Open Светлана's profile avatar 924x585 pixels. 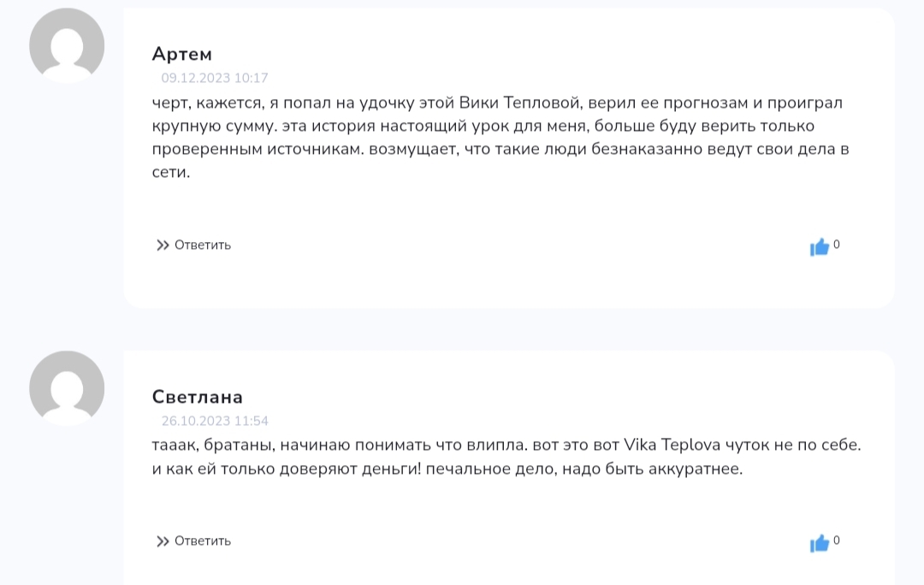(67, 387)
